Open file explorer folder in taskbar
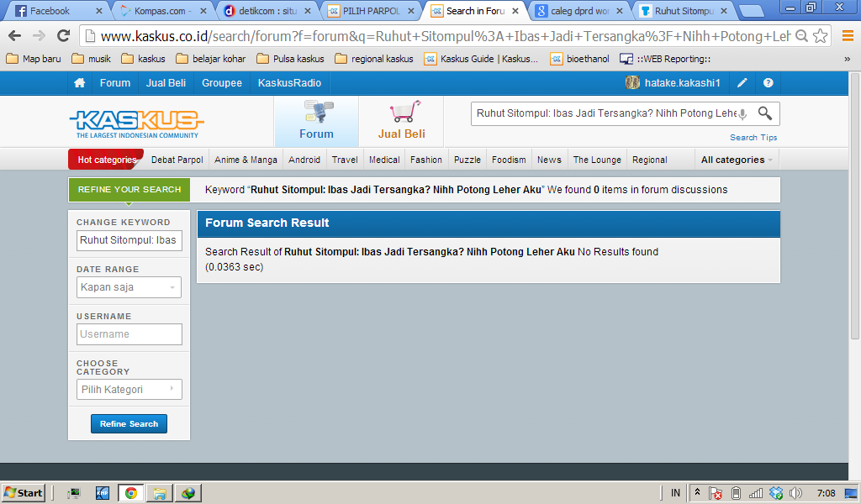The image size is (861, 504). click(x=159, y=493)
